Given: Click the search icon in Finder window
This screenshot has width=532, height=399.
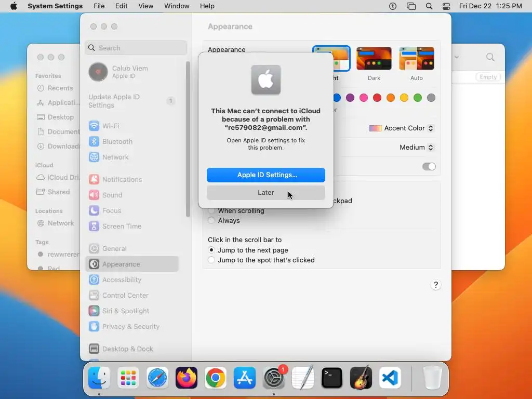Looking at the screenshot, I should pyautogui.click(x=490, y=57).
